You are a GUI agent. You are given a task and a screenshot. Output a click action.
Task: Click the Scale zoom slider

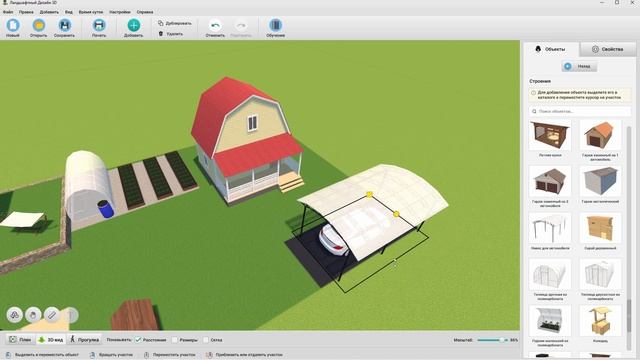492,340
